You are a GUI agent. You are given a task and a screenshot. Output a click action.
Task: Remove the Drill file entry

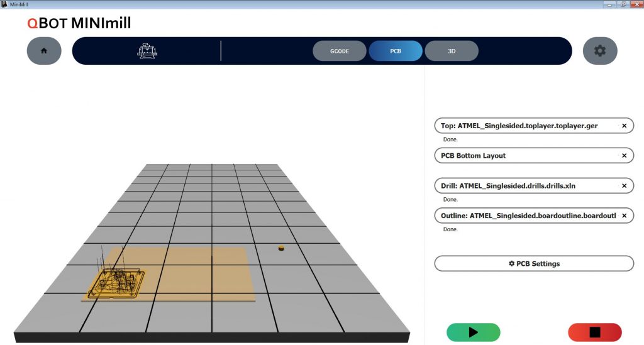click(624, 185)
